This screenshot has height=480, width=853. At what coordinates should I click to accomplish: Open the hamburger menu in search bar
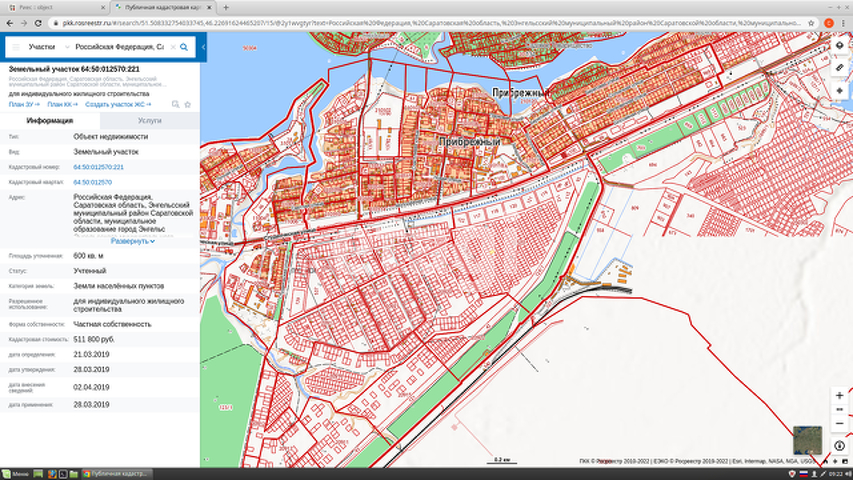15,47
